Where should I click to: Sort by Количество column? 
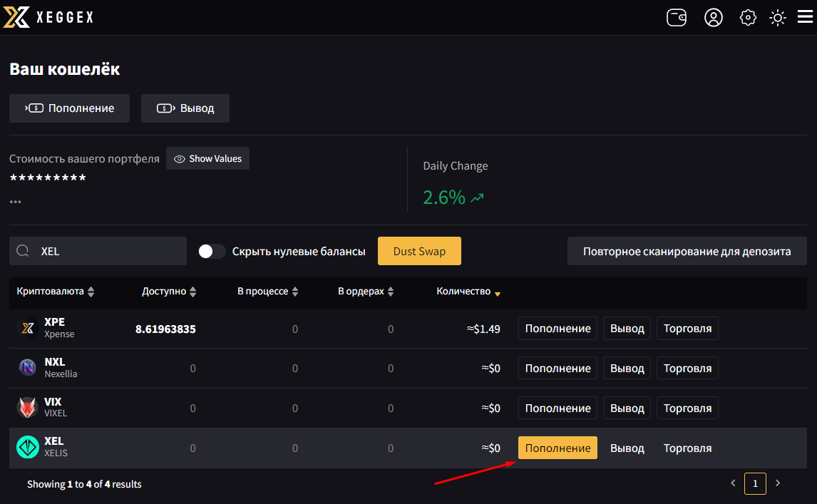pos(468,292)
